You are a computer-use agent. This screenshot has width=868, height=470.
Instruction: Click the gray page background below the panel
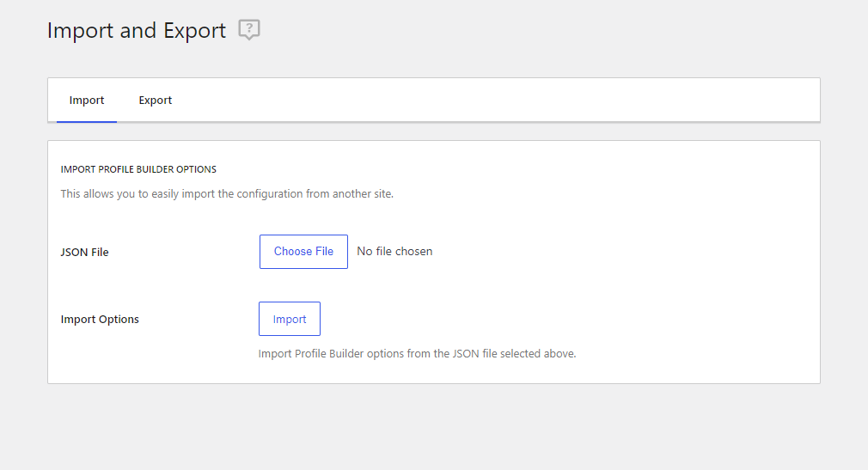click(434, 426)
